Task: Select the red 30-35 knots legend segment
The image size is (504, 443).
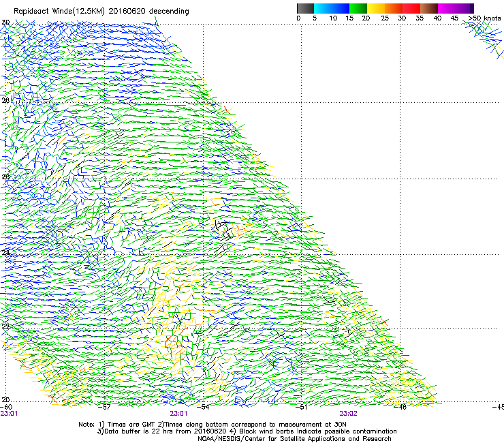Action: (411, 8)
